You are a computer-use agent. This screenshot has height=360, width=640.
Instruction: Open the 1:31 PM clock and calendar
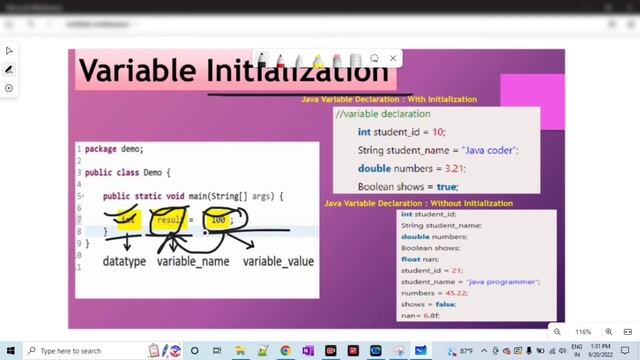pos(600,351)
